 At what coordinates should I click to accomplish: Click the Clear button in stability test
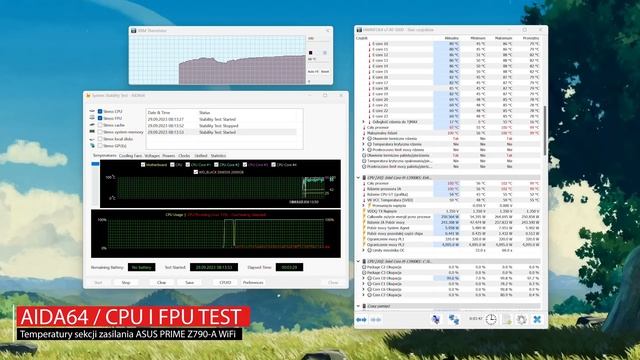tap(161, 282)
